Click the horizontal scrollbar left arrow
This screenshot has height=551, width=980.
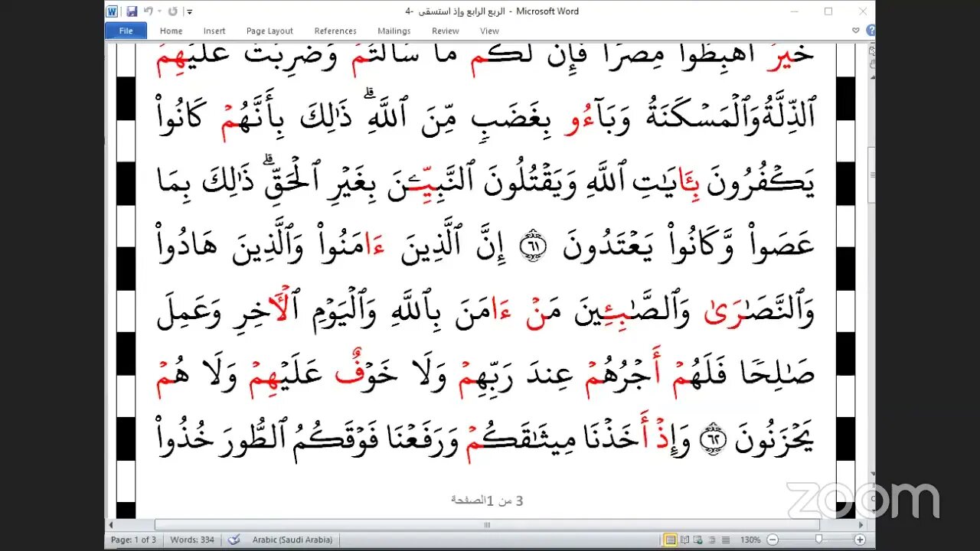pos(111,525)
